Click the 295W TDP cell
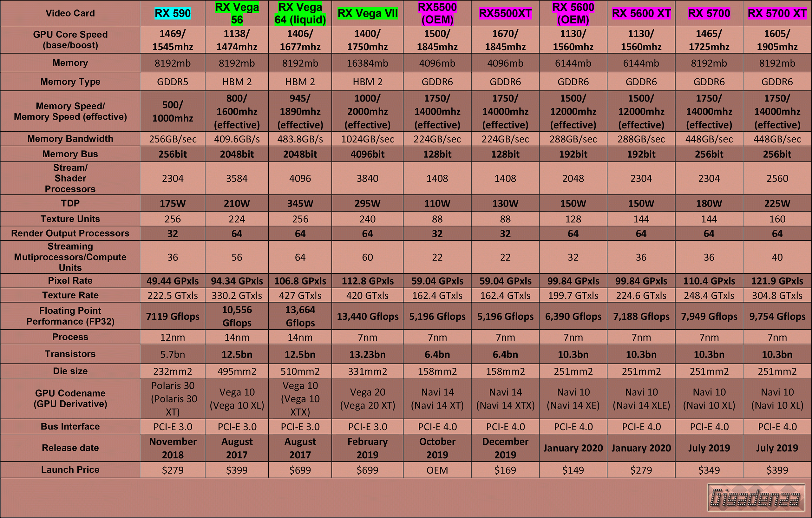 (x=368, y=203)
